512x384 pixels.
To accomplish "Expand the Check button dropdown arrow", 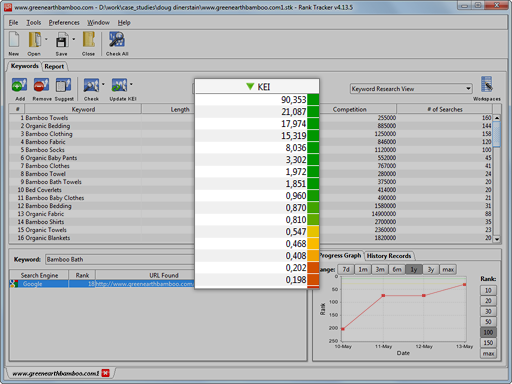I will click(103, 84).
